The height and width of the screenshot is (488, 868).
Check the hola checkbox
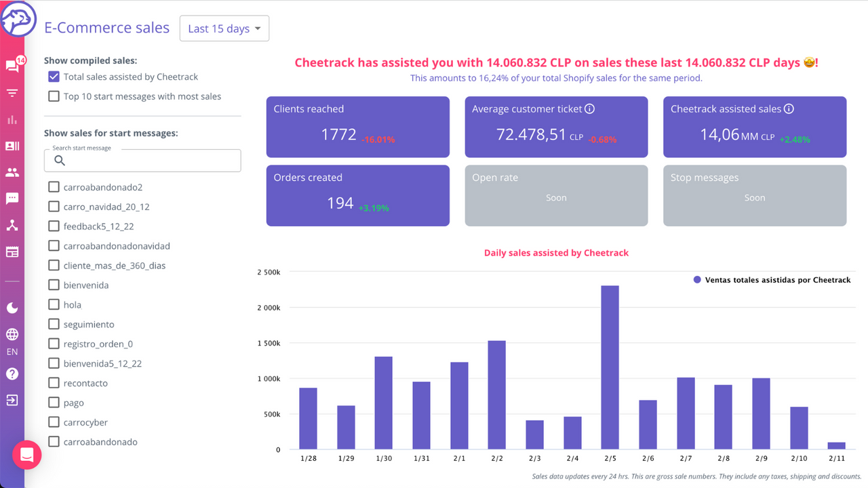coord(54,305)
